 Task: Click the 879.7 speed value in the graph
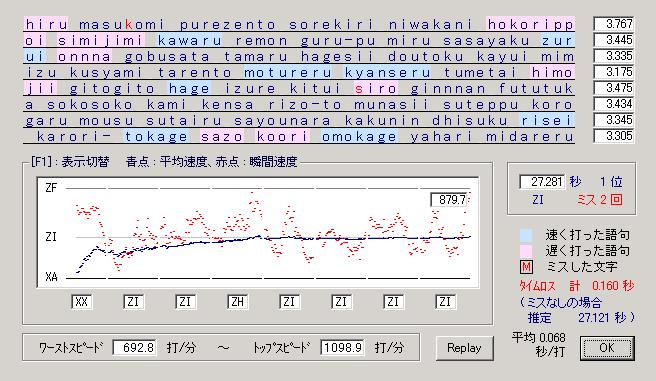pyautogui.click(x=450, y=199)
